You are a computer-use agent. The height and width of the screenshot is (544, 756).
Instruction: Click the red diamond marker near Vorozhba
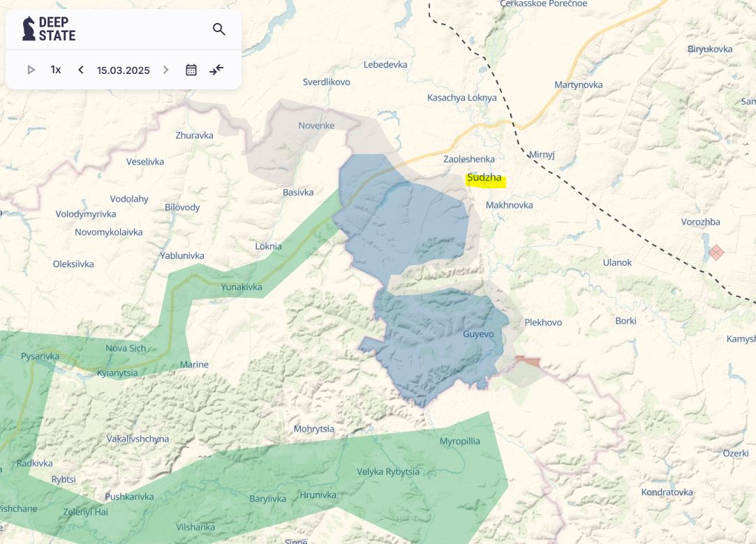[716, 252]
